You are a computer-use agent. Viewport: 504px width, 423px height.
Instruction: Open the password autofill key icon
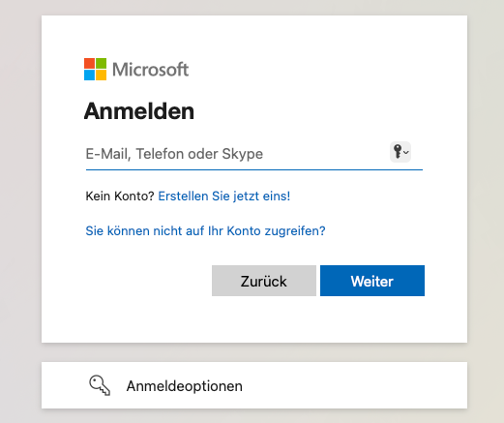[398, 151]
